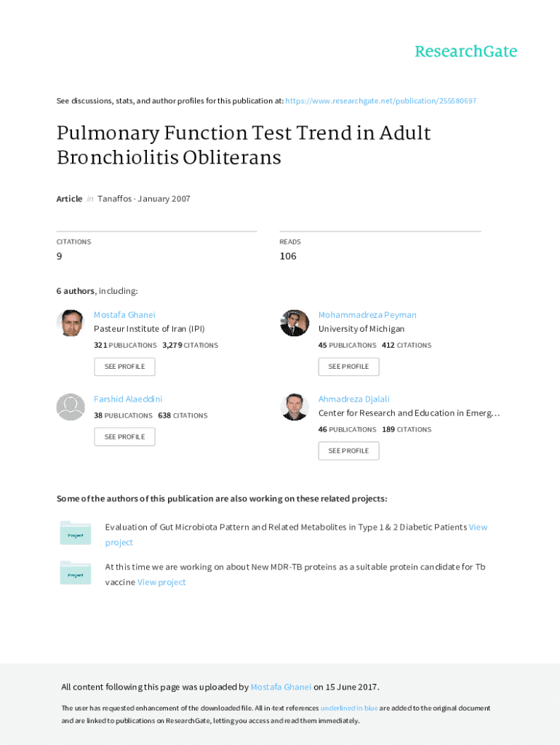Open Farshid Alaeddini author name link
Viewport: 560px width, 745px height.
point(128,399)
